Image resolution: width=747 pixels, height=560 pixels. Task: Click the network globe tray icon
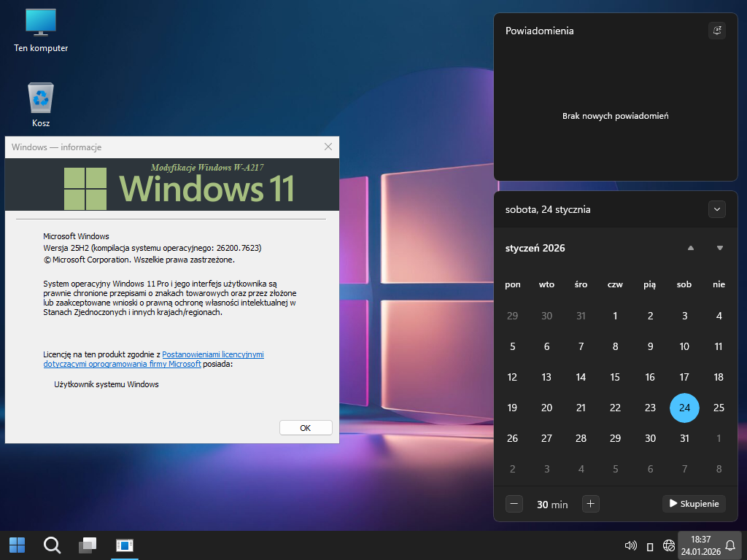coord(668,545)
